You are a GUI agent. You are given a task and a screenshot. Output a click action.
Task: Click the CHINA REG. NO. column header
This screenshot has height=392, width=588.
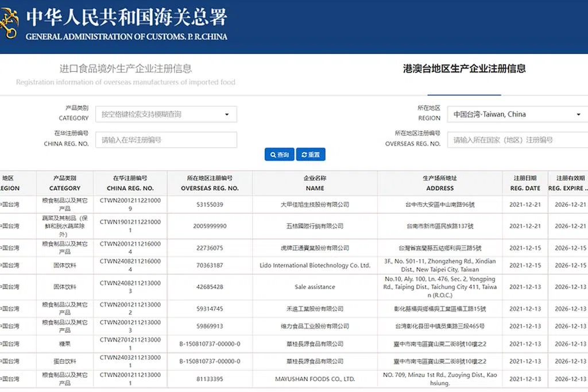point(130,183)
